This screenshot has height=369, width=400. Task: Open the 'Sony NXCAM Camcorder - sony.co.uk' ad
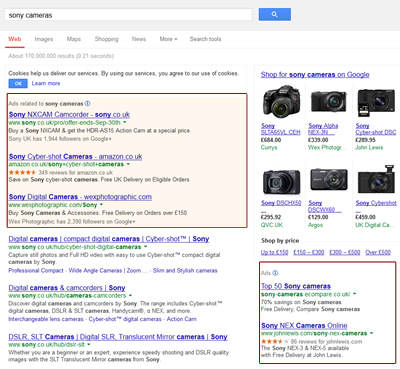point(69,115)
